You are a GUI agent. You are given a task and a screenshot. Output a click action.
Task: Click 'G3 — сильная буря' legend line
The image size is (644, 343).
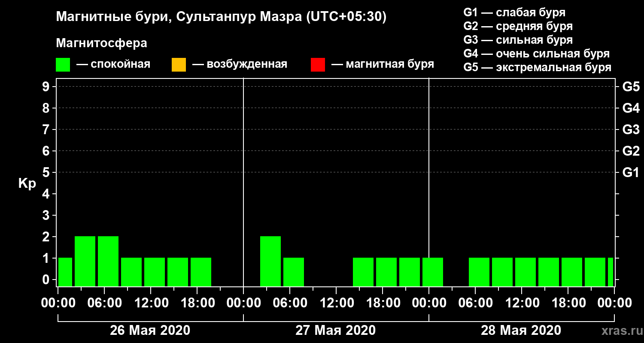pyautogui.click(x=518, y=40)
